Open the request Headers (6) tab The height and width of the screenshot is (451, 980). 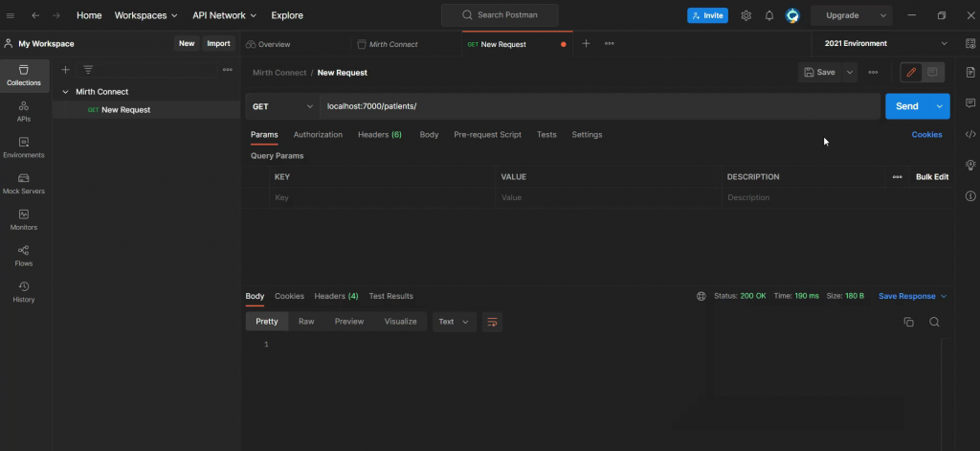pyautogui.click(x=379, y=135)
